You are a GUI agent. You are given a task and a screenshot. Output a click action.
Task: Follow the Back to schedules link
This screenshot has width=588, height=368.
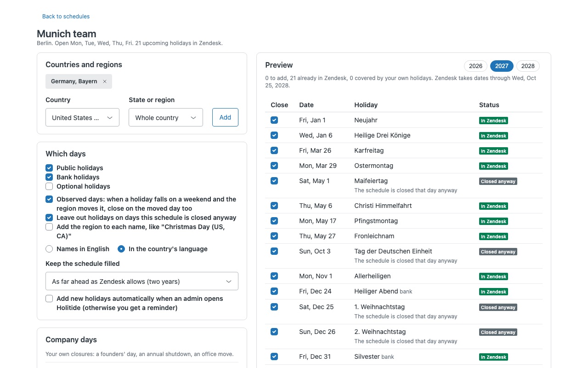[x=66, y=17]
